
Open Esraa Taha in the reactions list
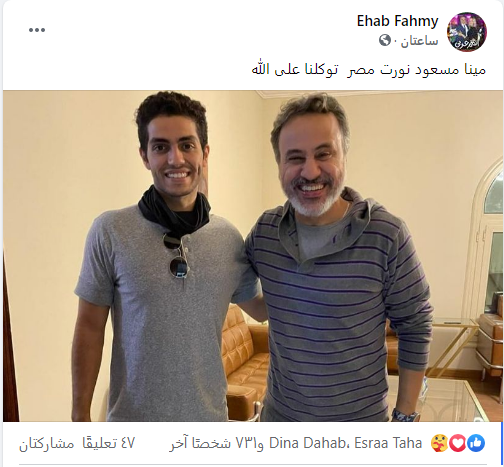pyautogui.click(x=388, y=443)
